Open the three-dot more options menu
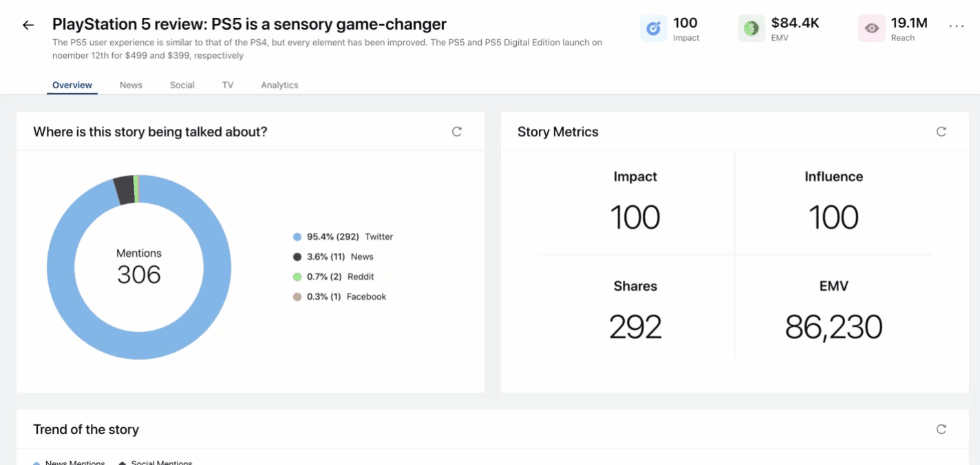The width and height of the screenshot is (980, 465). pos(957,25)
